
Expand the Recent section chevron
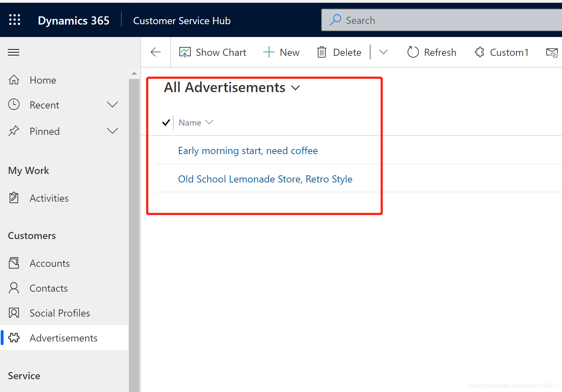tap(112, 105)
